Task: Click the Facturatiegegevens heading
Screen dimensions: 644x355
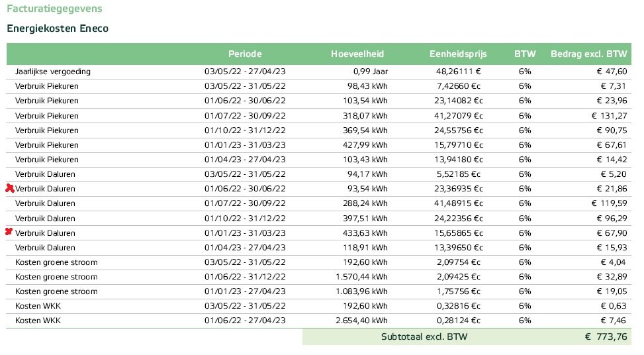Action: 54,10
